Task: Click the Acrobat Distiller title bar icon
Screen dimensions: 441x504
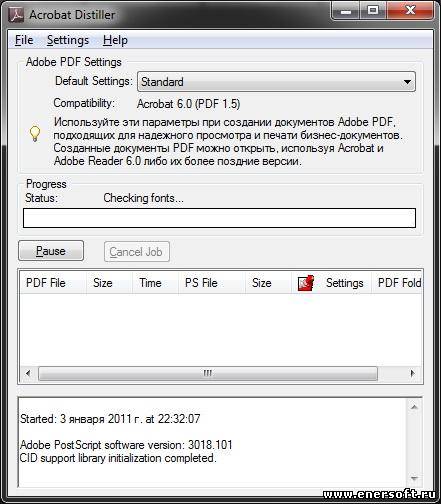Action: tap(15, 15)
